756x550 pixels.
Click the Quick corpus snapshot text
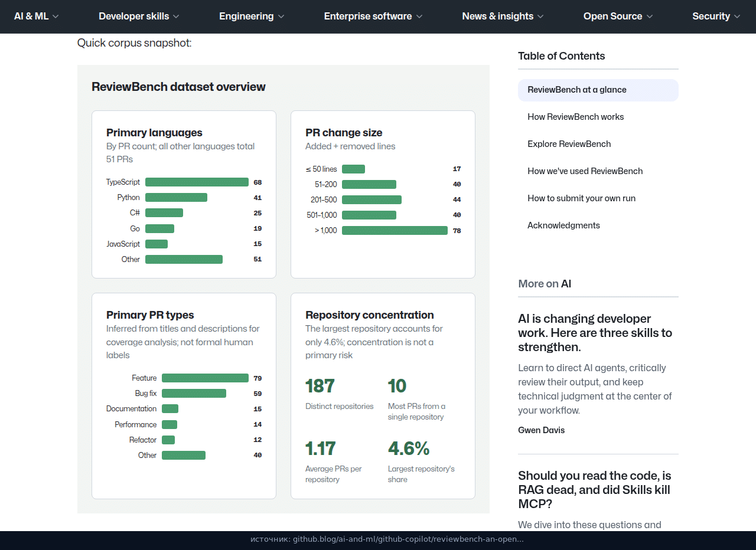(x=135, y=43)
